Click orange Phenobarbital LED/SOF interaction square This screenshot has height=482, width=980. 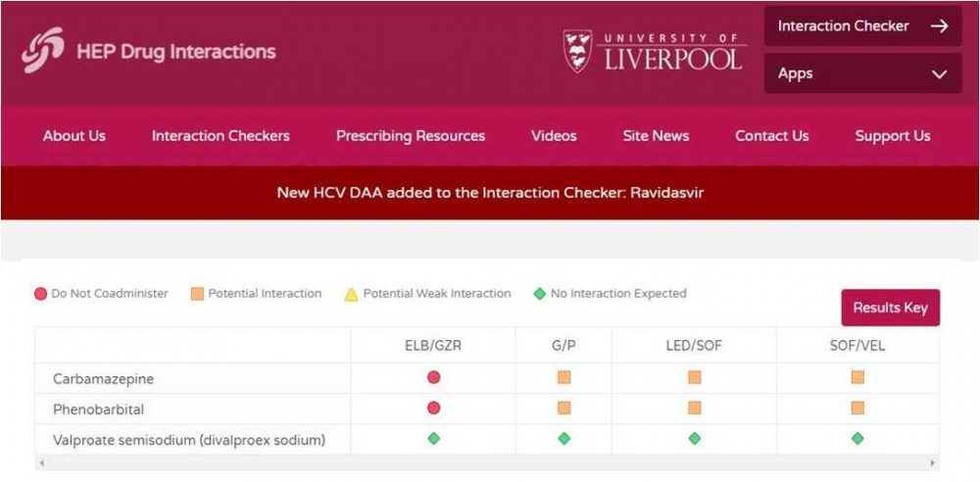click(x=695, y=408)
